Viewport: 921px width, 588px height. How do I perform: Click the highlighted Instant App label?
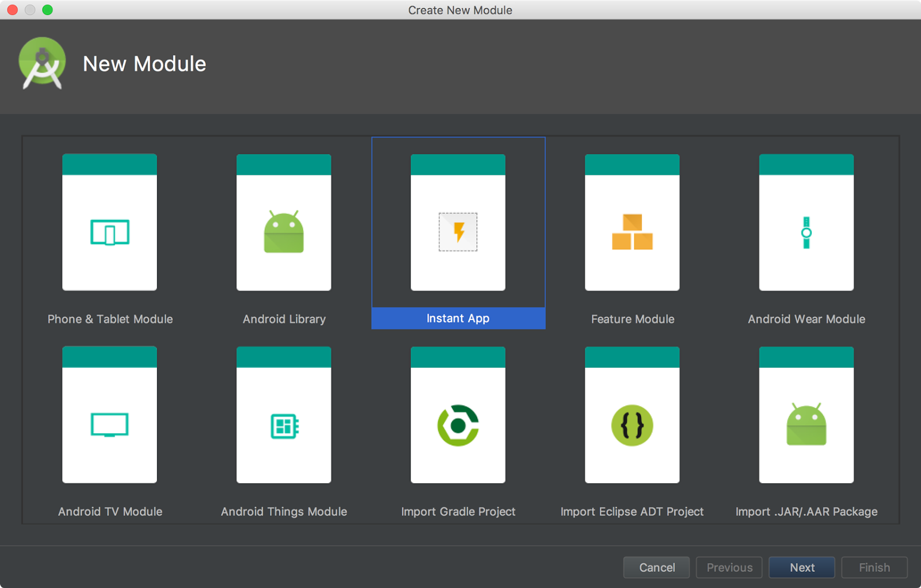point(458,318)
